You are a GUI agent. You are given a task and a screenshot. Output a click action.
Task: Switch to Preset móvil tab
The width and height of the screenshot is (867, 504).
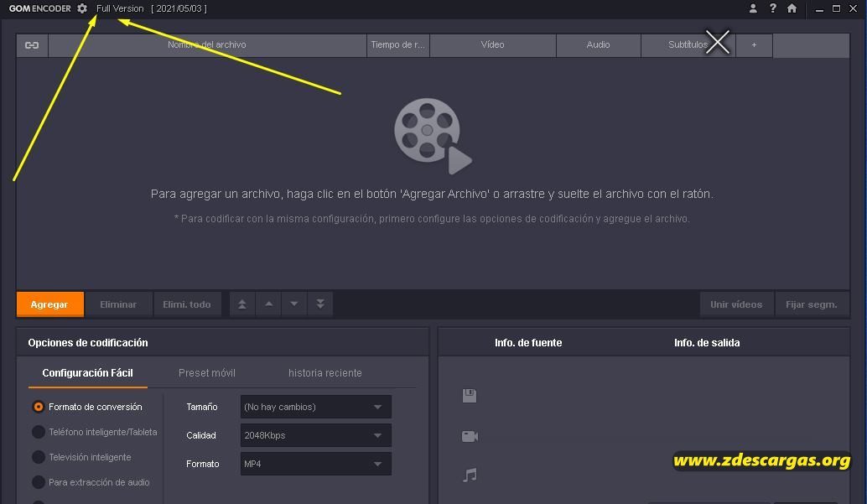point(207,373)
